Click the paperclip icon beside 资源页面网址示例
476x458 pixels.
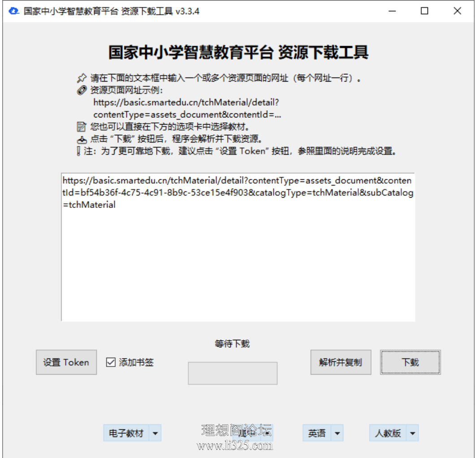coord(82,90)
